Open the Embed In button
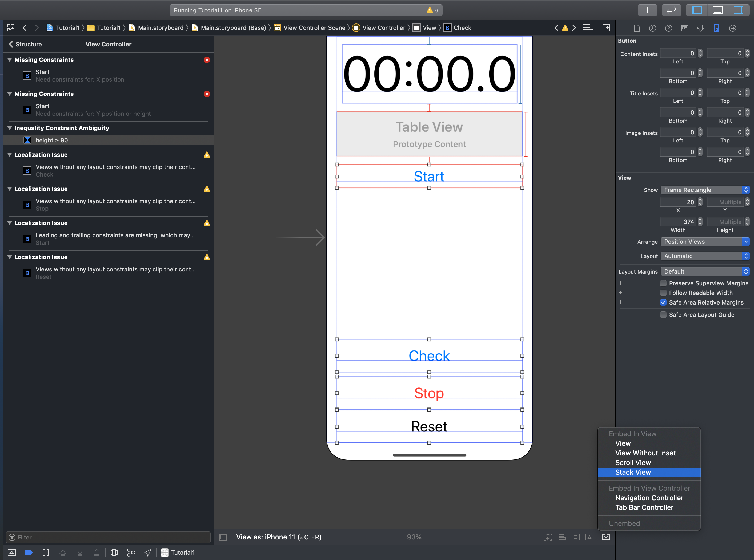This screenshot has height=560, width=754. pos(605,537)
